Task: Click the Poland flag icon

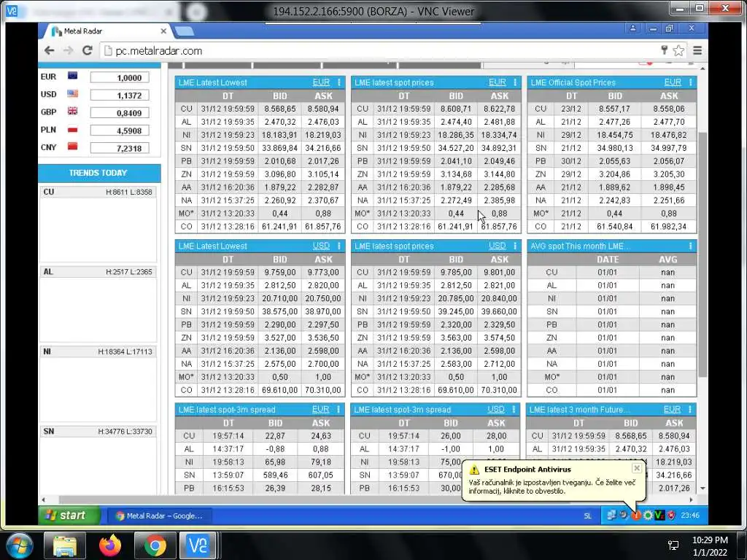Action: click(x=72, y=129)
